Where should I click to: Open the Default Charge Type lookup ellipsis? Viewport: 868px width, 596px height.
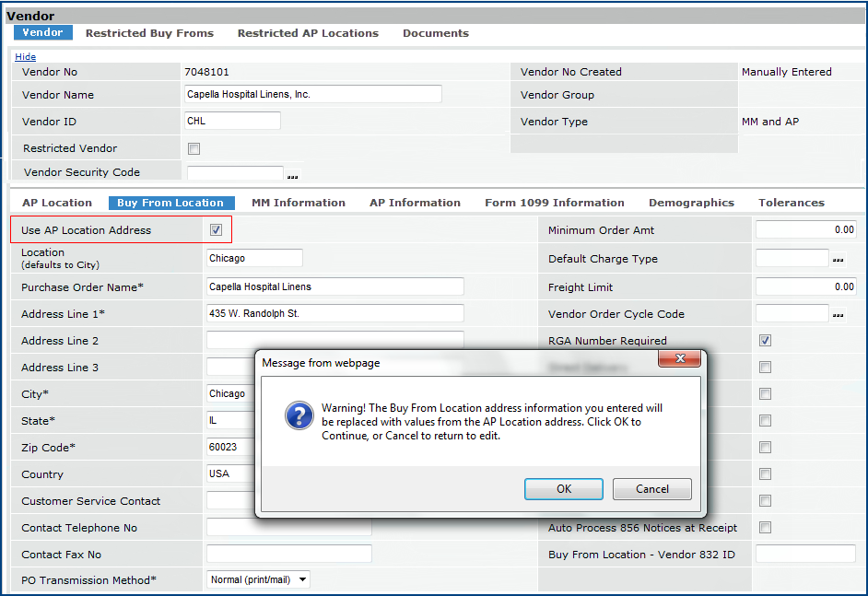(838, 260)
